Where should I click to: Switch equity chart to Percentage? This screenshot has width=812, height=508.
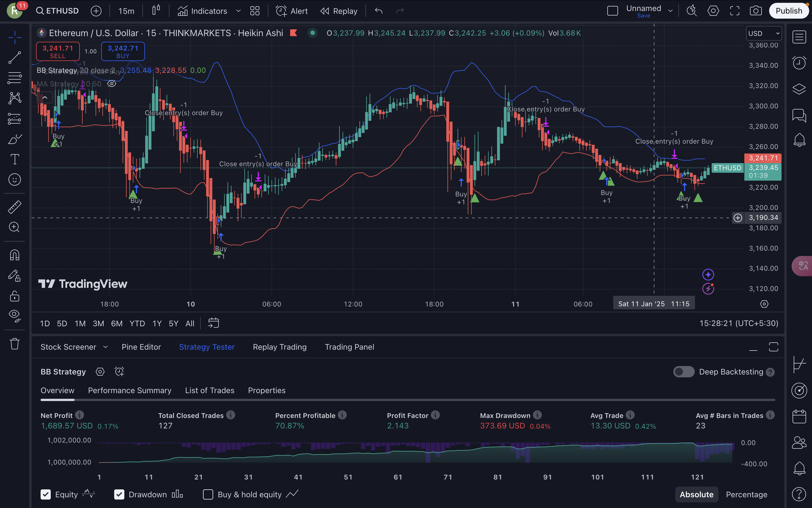coord(747,494)
